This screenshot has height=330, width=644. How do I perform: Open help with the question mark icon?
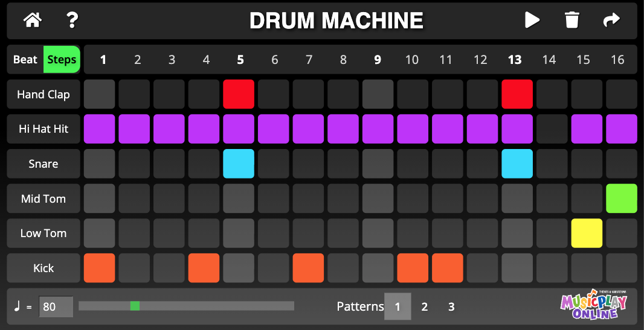click(x=72, y=21)
